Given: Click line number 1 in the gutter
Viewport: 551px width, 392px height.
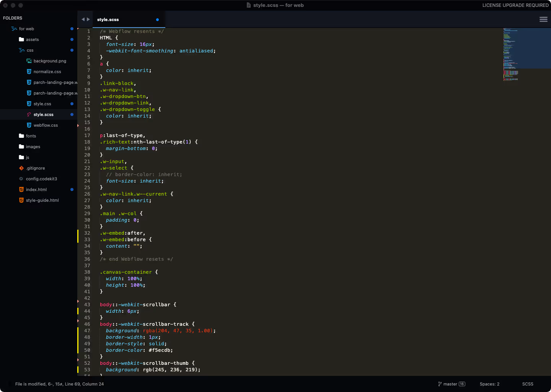Looking at the screenshot, I should coord(89,31).
